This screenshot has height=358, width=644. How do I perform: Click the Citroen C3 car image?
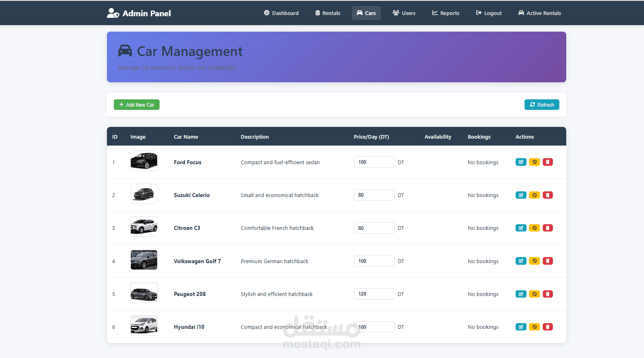click(144, 227)
